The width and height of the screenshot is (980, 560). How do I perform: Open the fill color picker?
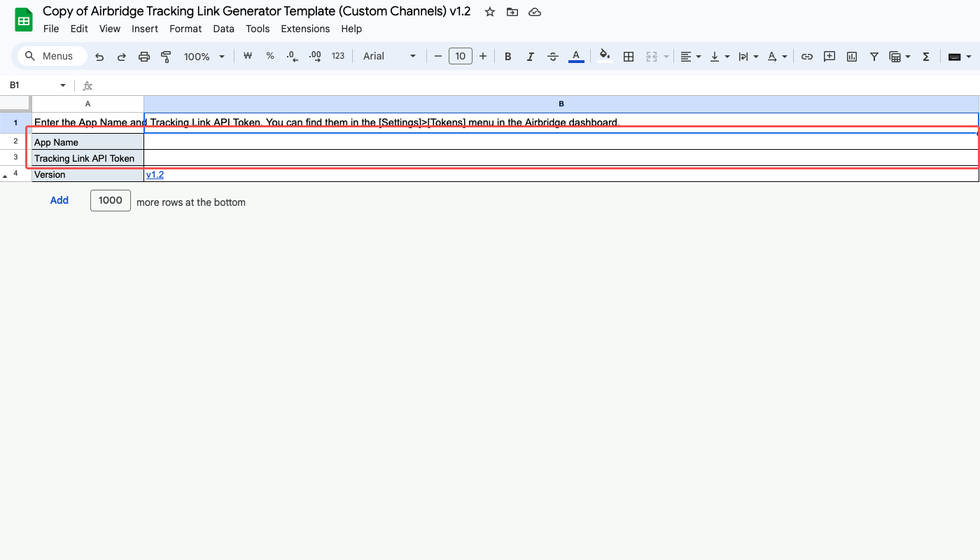coord(605,56)
